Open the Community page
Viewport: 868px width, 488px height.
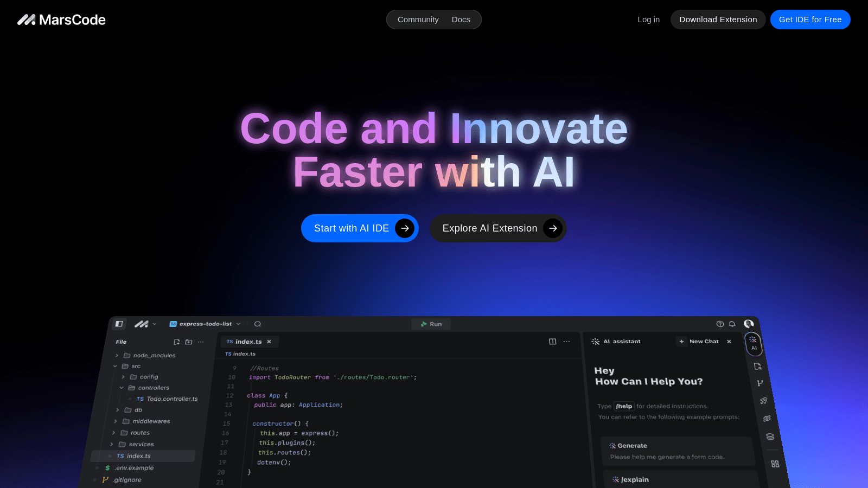[418, 20]
